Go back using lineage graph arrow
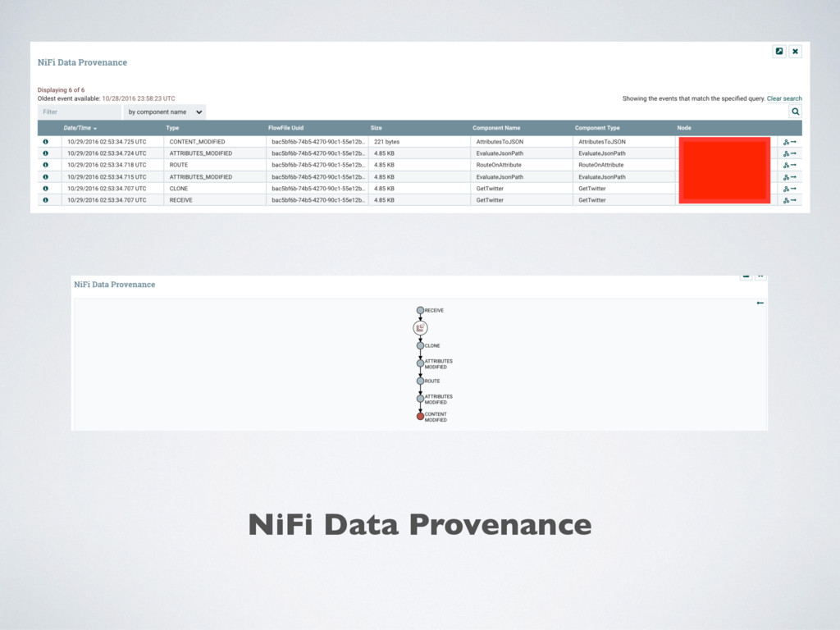This screenshot has width=840, height=630. click(x=760, y=304)
